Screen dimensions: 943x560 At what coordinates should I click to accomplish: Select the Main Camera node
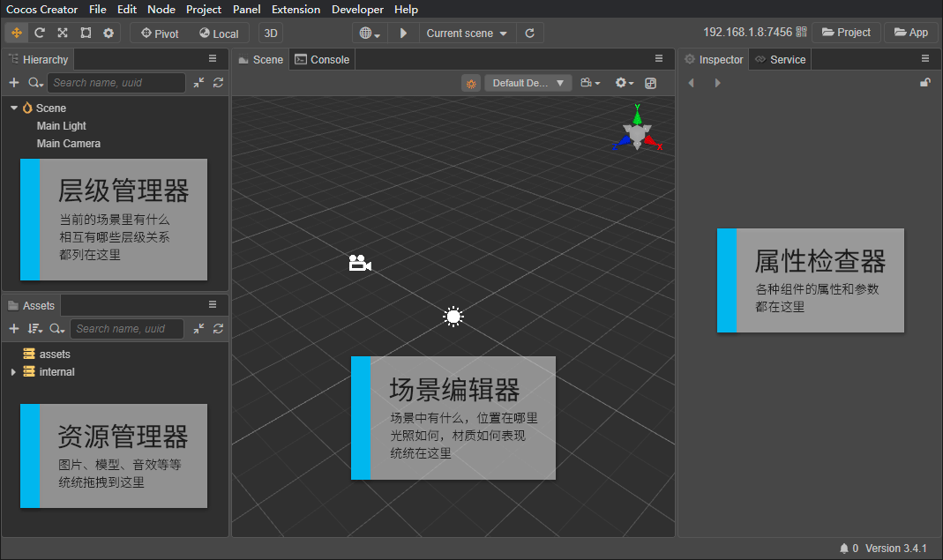[x=69, y=143]
